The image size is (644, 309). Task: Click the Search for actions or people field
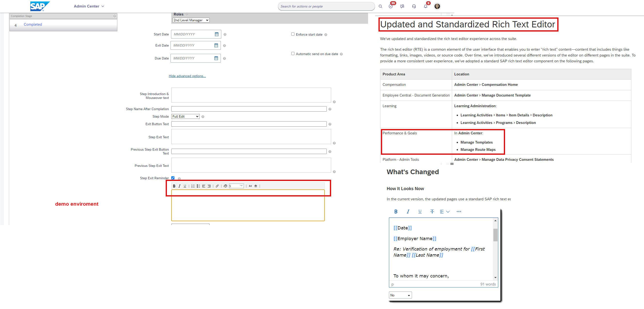coord(326,6)
